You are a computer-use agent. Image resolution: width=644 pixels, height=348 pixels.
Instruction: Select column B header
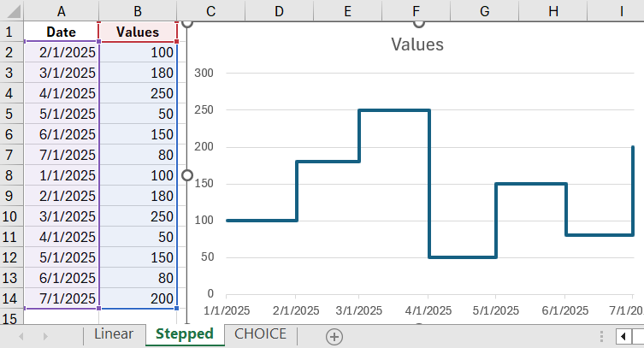[x=138, y=11]
